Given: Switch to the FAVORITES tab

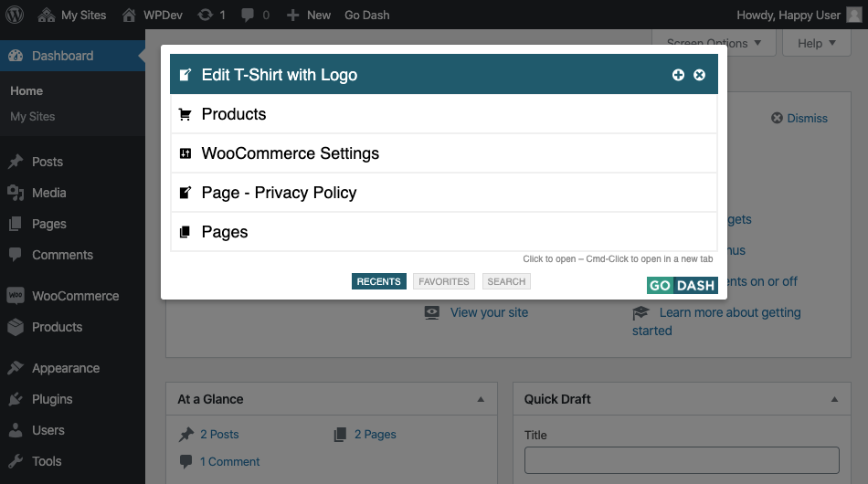Looking at the screenshot, I should click(444, 281).
